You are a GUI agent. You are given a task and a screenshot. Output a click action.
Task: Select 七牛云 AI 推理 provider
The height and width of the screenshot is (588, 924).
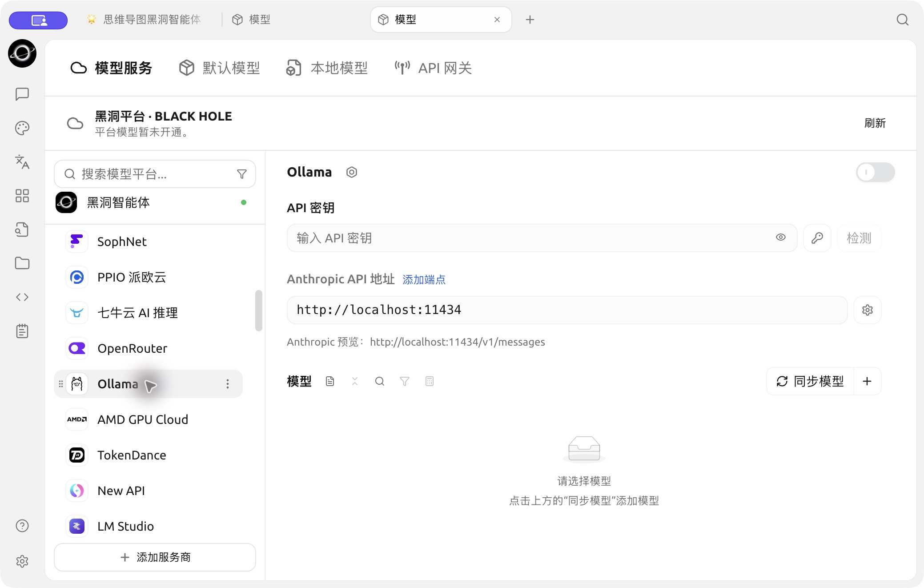click(x=148, y=313)
